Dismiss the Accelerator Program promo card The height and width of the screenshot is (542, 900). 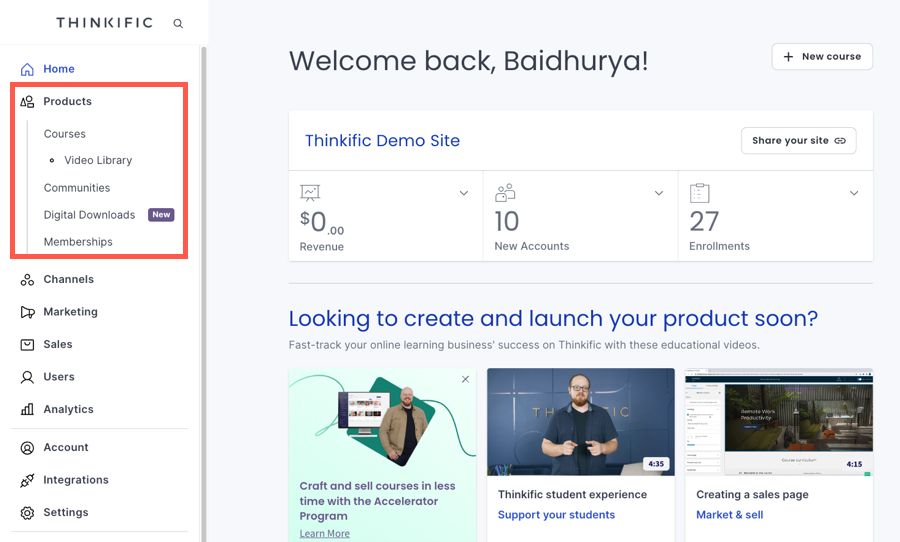coord(465,380)
